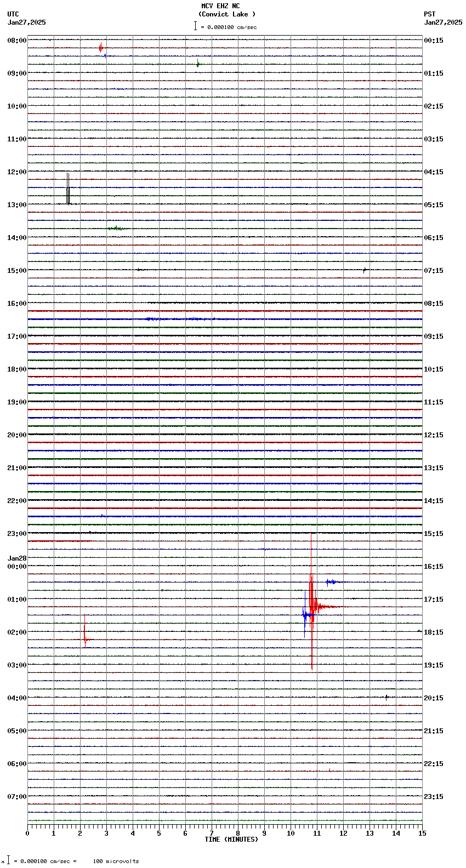
Task: Click the scale text = 0.000100 cm/sec at top
Action: pyautogui.click(x=229, y=27)
